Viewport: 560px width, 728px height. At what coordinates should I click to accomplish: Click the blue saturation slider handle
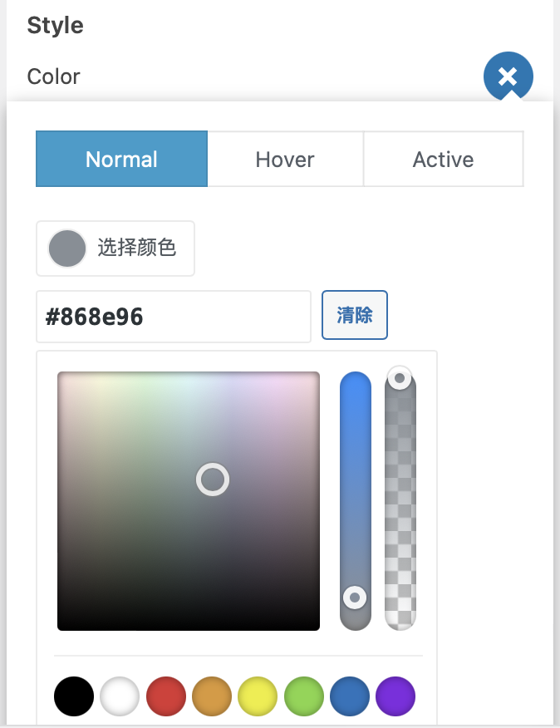[355, 597]
